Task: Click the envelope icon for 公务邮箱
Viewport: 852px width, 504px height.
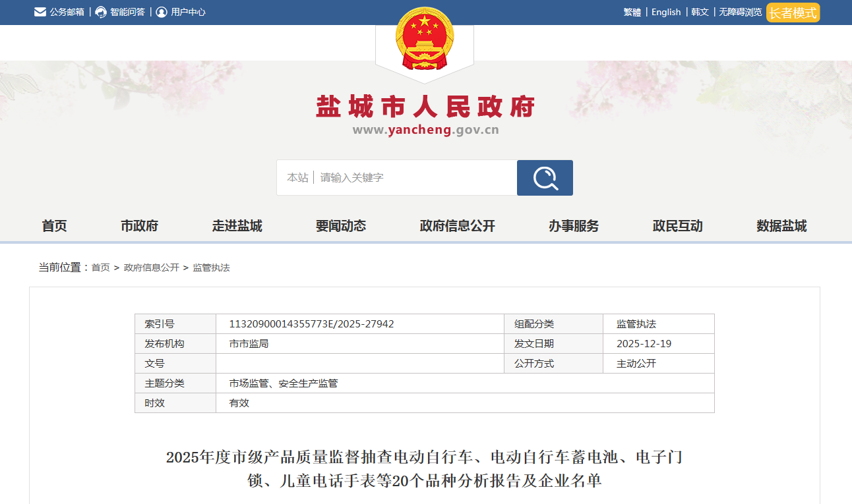Action: 40,12
